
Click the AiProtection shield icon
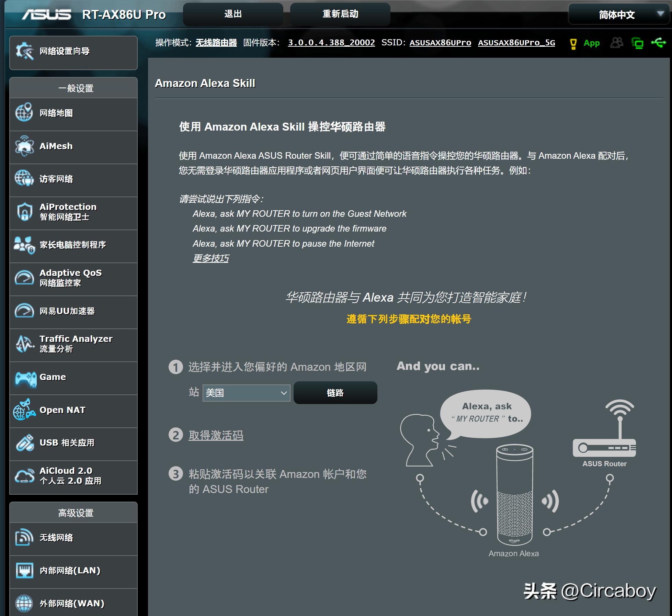(24, 212)
